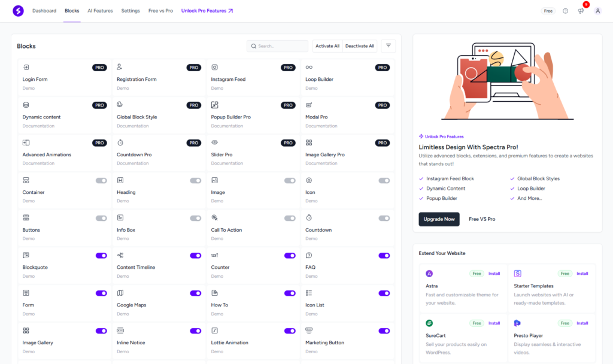Viewport: 613px width, 364px height.
Task: Turn on the Image block toggle
Action: tap(290, 181)
